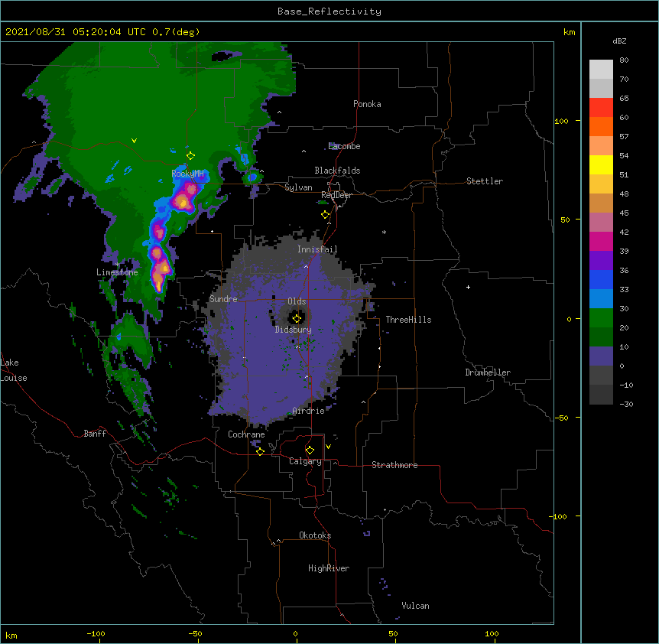Screen dimensions: 659x644
Task: Click the dBZ legend header
Action: 619,41
